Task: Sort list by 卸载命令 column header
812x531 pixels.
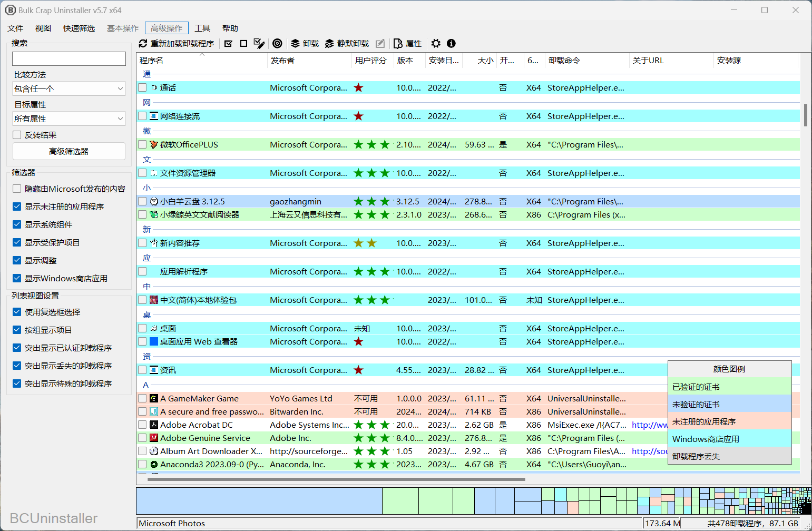Action: coord(587,60)
